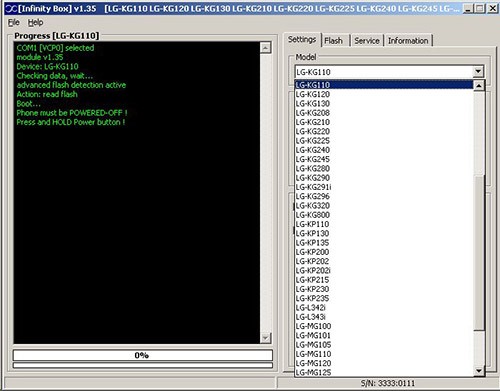The width and height of the screenshot is (500, 391).
Task: Click the model list scrollbar thumb
Action: (x=479, y=253)
